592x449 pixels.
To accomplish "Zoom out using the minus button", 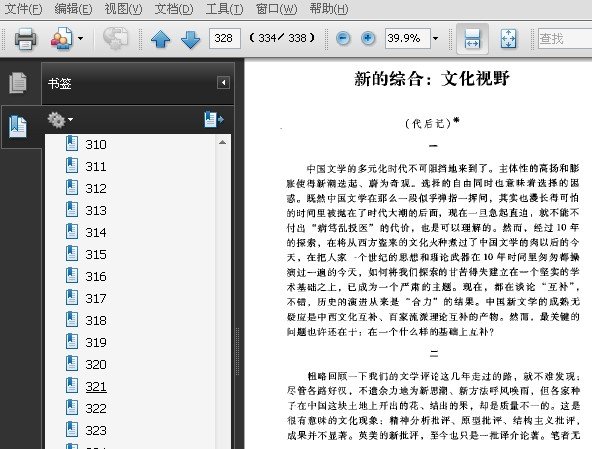I will [x=343, y=38].
